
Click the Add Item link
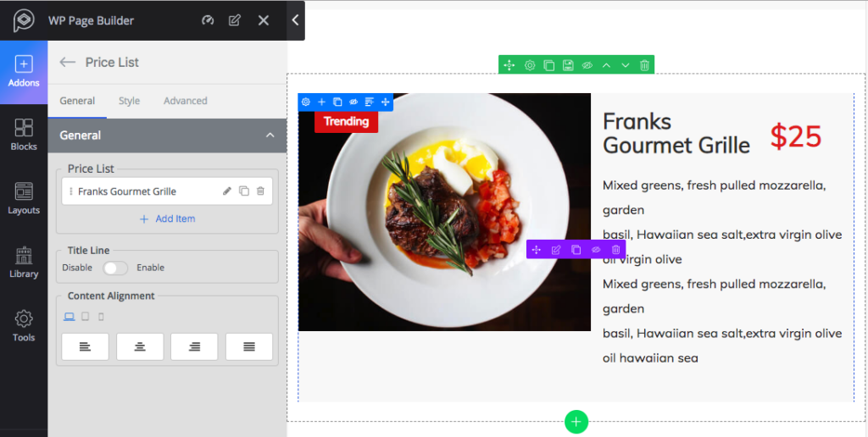coord(167,218)
